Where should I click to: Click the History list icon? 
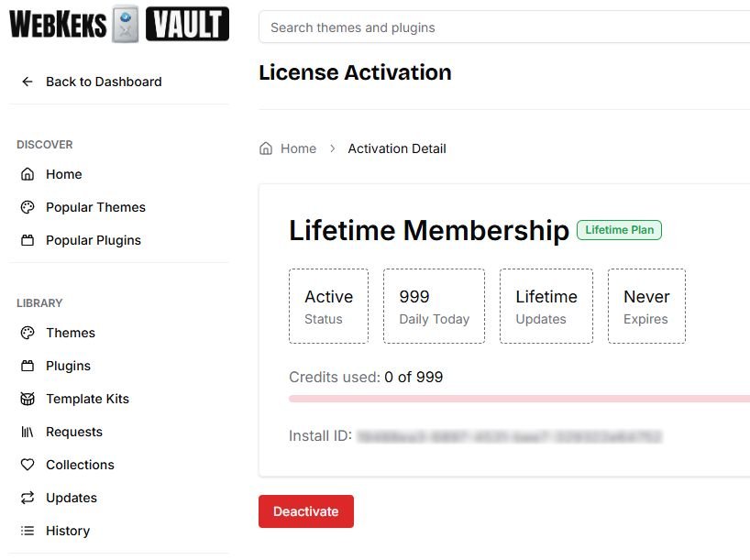28,531
